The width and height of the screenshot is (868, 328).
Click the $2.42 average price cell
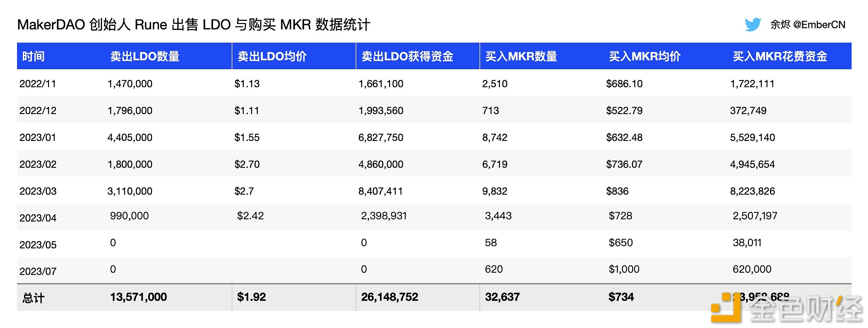click(250, 216)
